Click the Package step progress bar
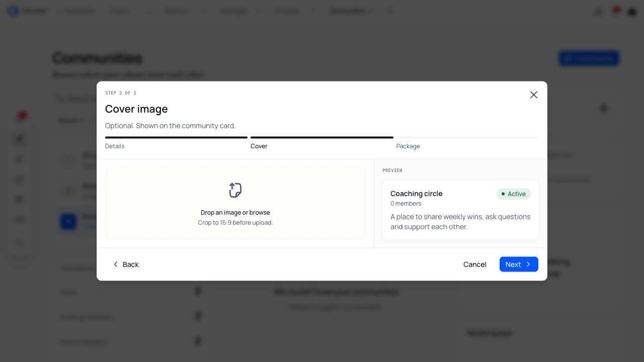Viewport: 644px width, 362px height. point(467,137)
